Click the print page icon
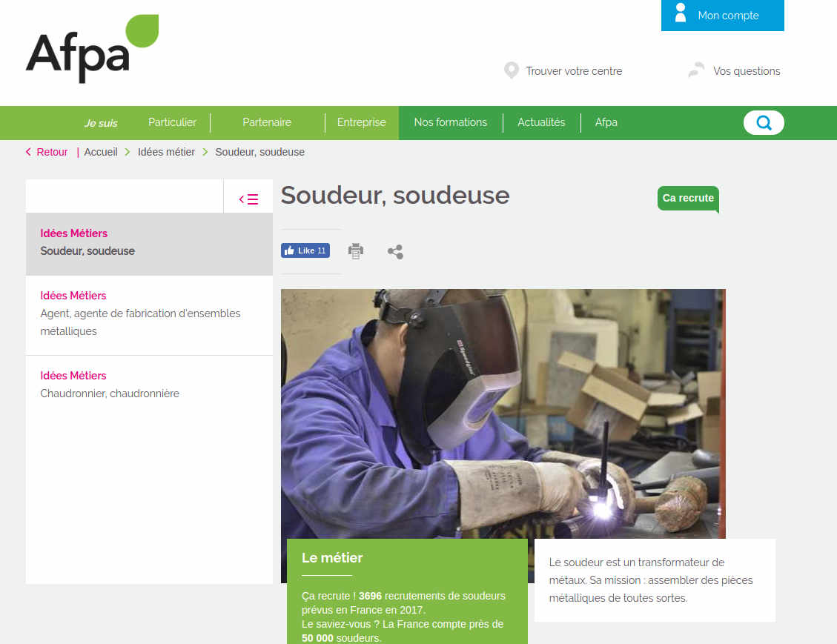This screenshot has height=644, width=837. (356, 250)
